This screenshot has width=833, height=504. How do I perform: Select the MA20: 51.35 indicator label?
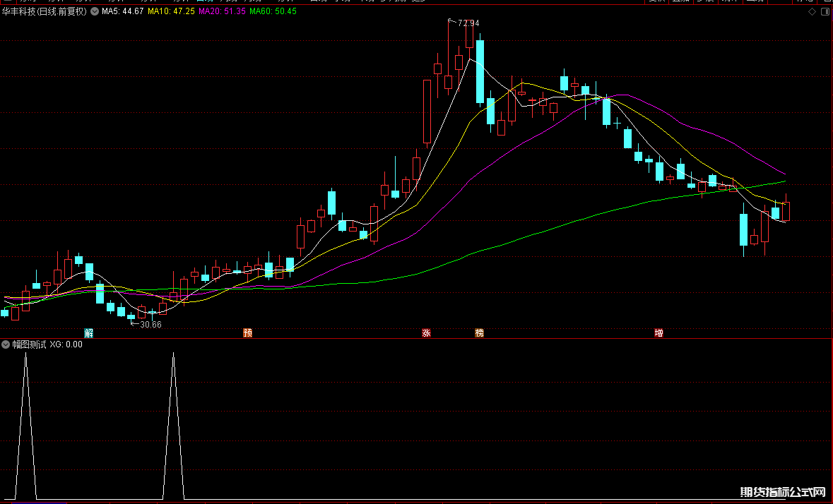click(x=222, y=11)
